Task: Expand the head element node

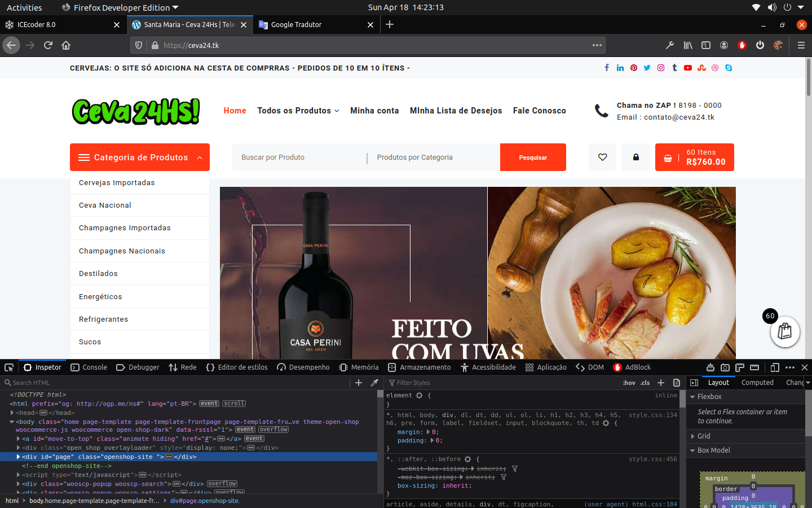Action: tap(12, 413)
